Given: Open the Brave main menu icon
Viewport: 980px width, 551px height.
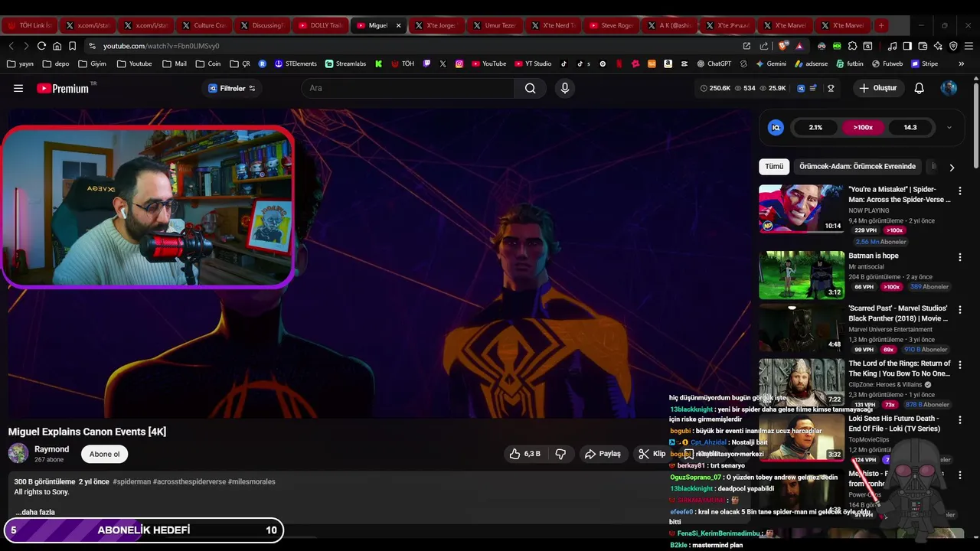Looking at the screenshot, I should point(969,46).
